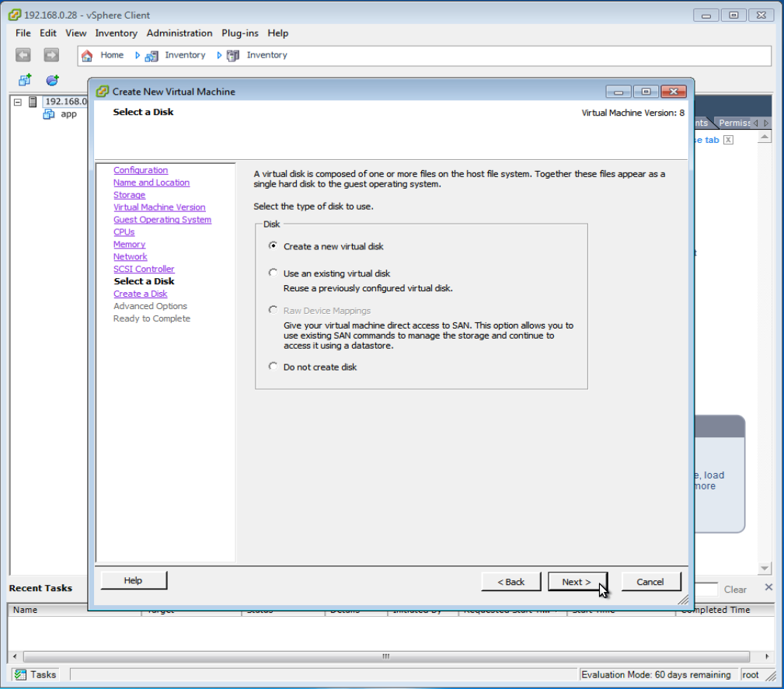Click the Next button in the wizard
The height and width of the screenshot is (689, 784).
click(577, 582)
